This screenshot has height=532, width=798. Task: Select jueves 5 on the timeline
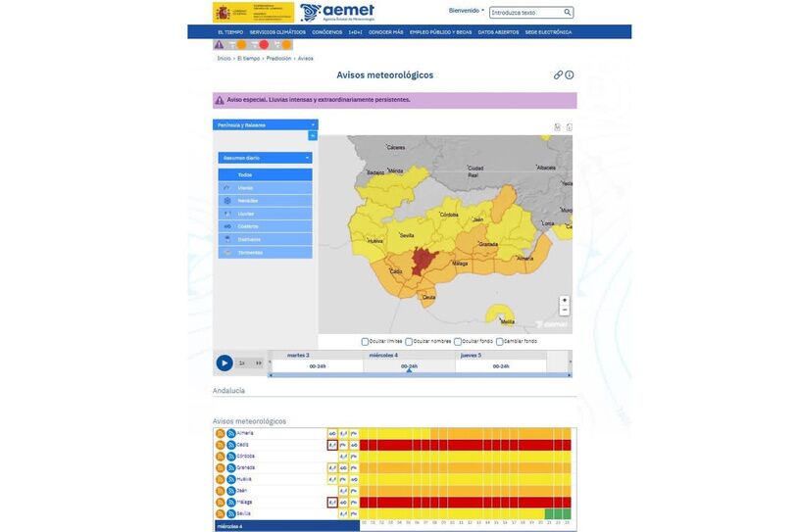(471, 355)
